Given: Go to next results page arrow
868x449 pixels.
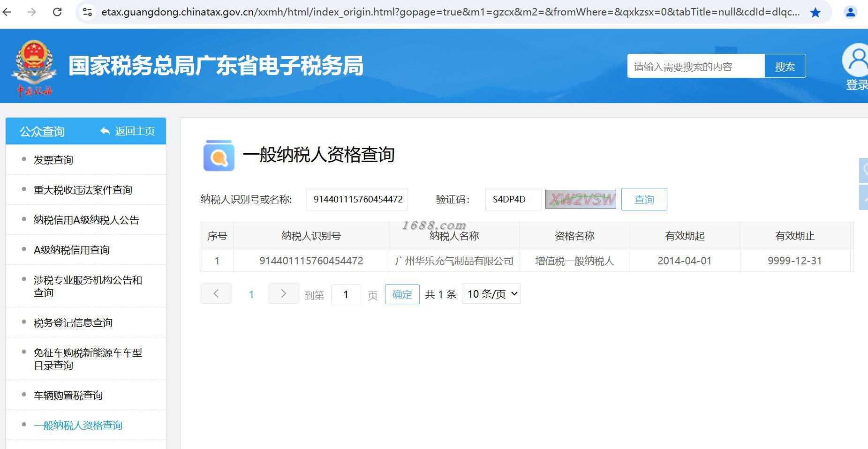Looking at the screenshot, I should coord(284,293).
